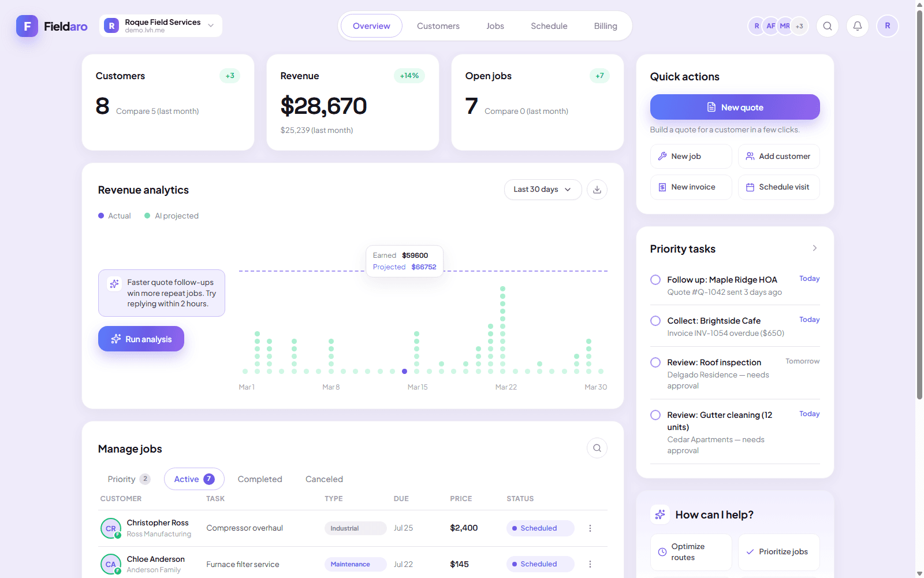Click the DUE column header
This screenshot has height=578, width=924.
pos(401,499)
